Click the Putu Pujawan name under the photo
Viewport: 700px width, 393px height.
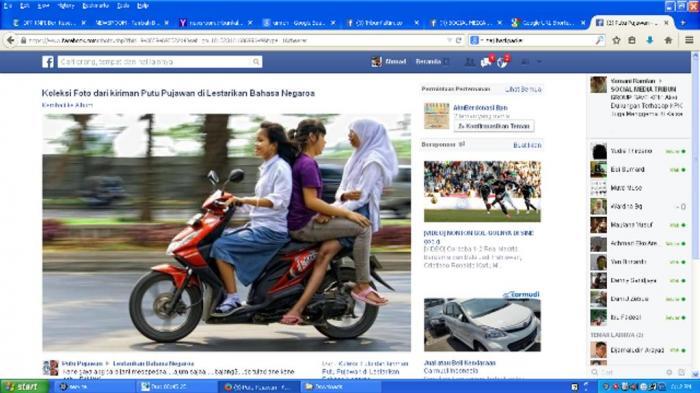(82, 364)
